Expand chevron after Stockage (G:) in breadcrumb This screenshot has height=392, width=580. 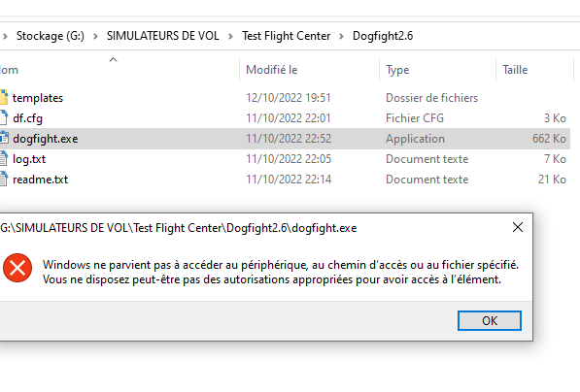95,36
